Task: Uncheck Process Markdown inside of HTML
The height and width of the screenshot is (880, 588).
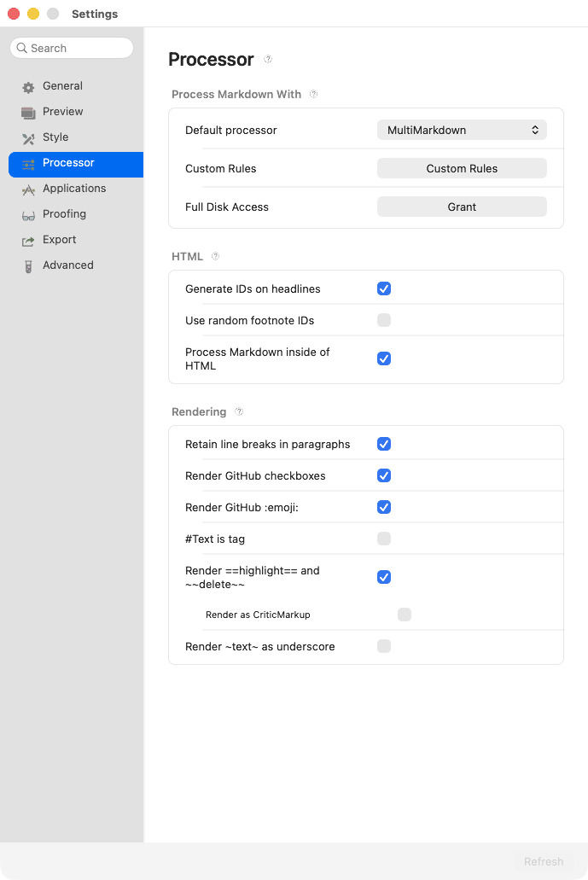Action: [384, 358]
